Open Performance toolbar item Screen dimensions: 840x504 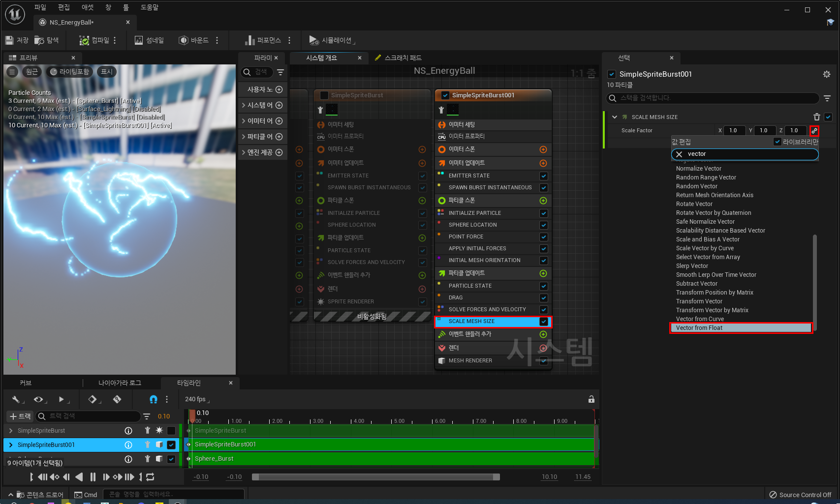263,40
